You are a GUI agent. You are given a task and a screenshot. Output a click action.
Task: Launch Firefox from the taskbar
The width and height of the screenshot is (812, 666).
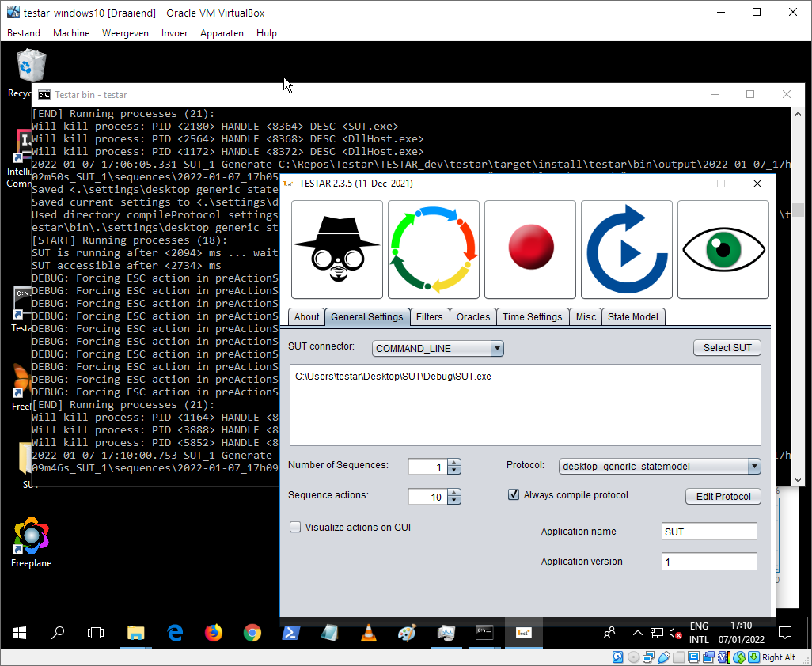(x=214, y=632)
